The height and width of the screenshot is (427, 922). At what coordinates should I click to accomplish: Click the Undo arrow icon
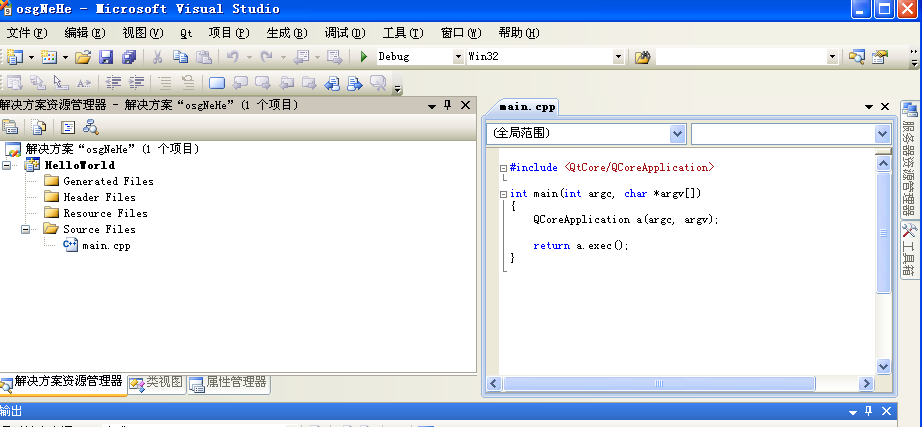click(x=233, y=57)
